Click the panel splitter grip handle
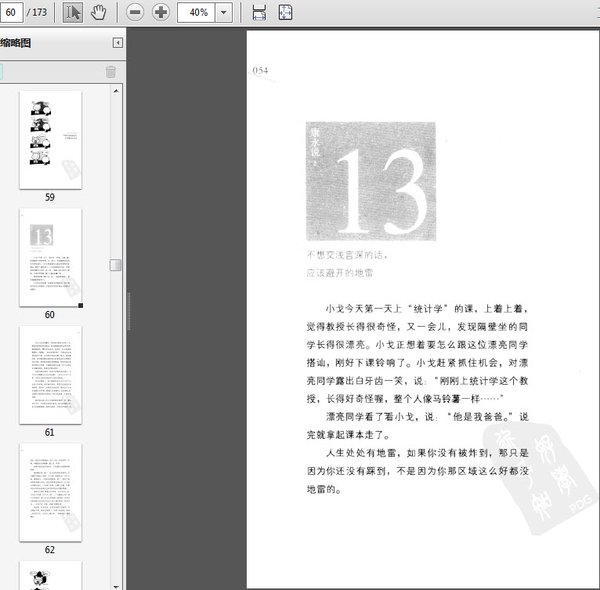Image resolution: width=600 pixels, height=590 pixels. click(x=129, y=311)
